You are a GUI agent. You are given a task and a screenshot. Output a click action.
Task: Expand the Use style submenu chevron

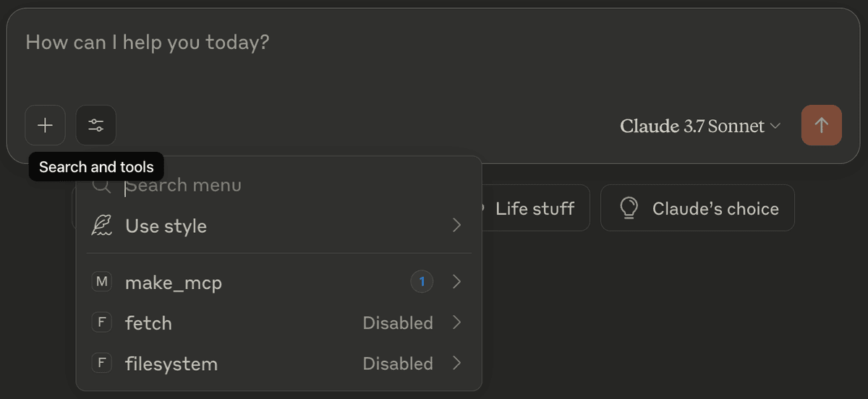(x=456, y=226)
